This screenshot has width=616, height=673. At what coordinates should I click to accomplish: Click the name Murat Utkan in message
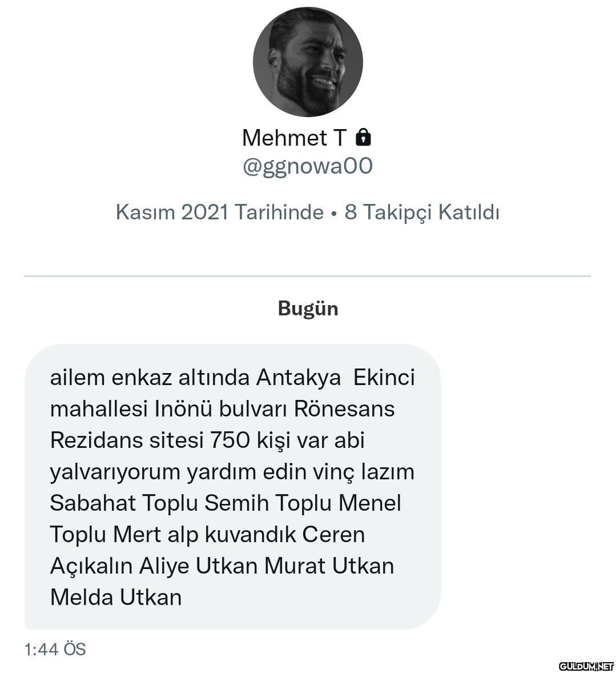329,566
